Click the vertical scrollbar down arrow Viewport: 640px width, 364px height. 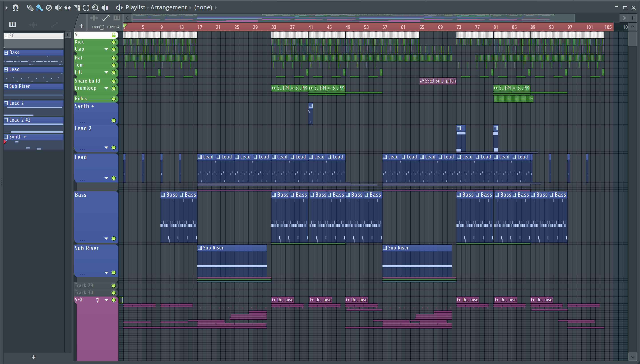point(632,357)
